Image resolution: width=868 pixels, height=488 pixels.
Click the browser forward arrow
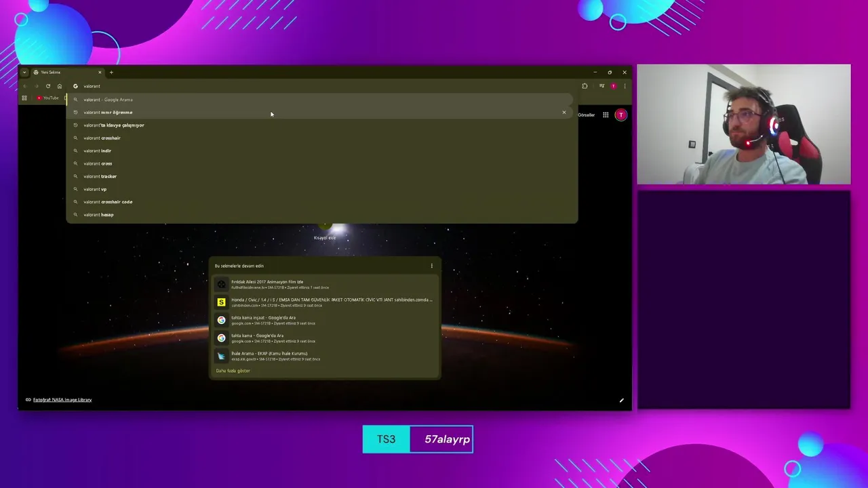tap(37, 86)
